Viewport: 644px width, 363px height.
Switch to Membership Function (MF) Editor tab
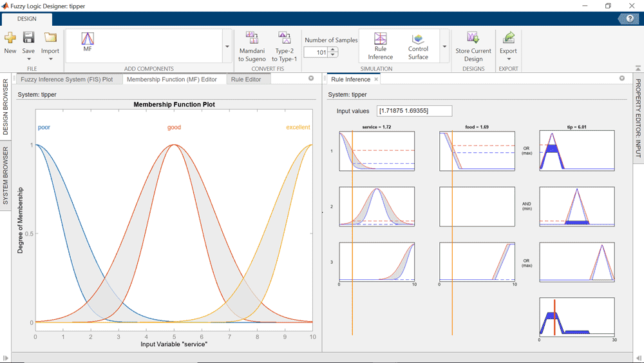point(172,79)
